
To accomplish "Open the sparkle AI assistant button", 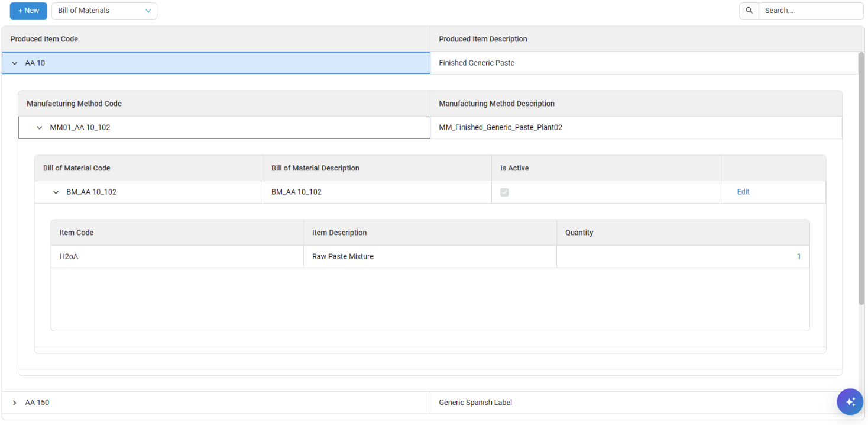I will pyautogui.click(x=850, y=402).
